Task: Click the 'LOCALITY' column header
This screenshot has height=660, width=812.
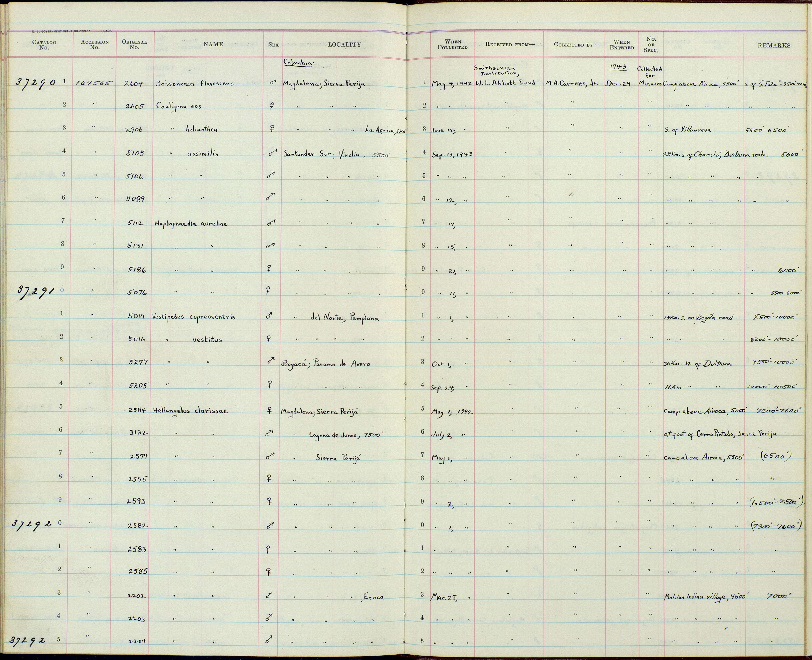Action: 344,44
